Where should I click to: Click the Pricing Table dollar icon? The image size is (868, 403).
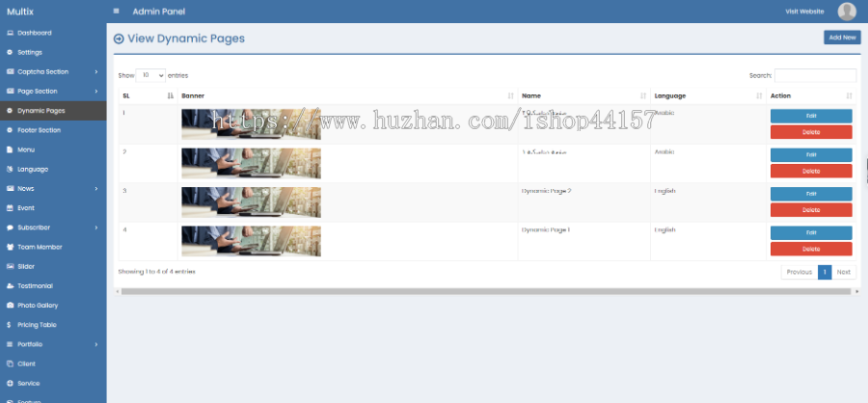coord(10,325)
